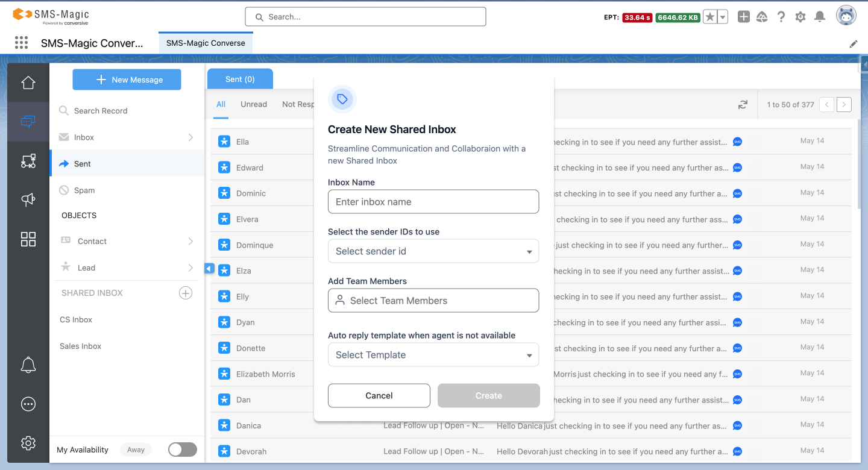The height and width of the screenshot is (470, 868).
Task: Click the Contact object label
Action: [92, 241]
